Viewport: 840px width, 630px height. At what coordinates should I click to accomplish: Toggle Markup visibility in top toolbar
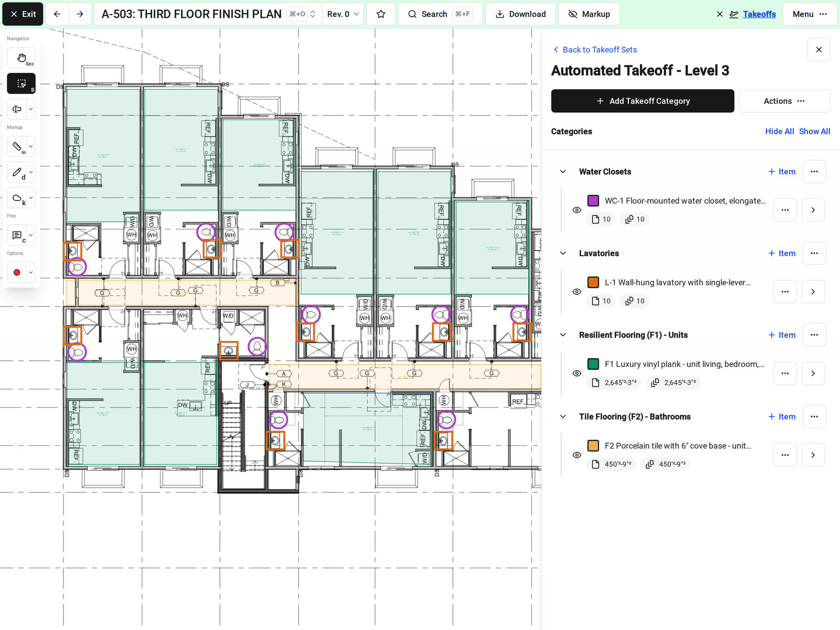point(589,14)
